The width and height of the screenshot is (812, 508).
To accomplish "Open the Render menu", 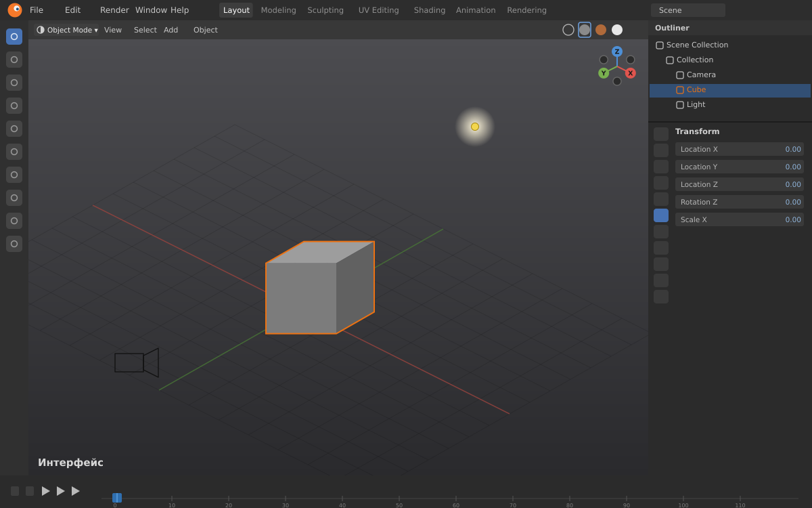I will click(114, 10).
